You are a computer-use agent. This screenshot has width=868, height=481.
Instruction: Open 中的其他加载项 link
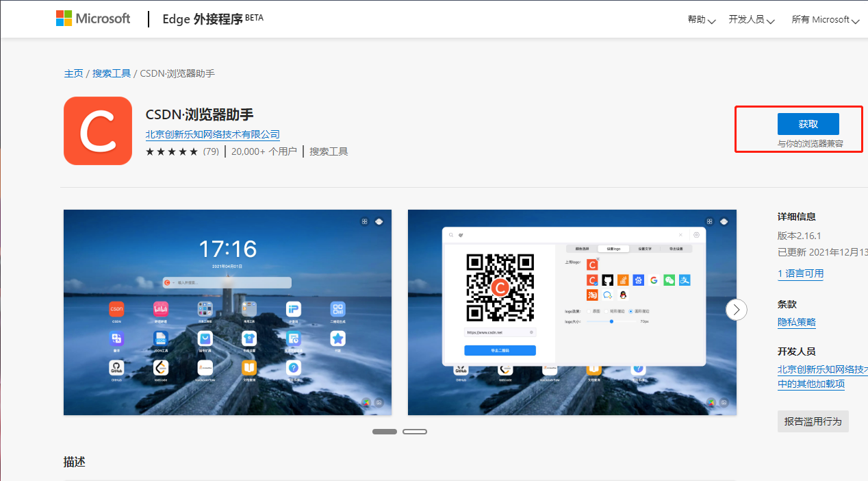tap(811, 384)
